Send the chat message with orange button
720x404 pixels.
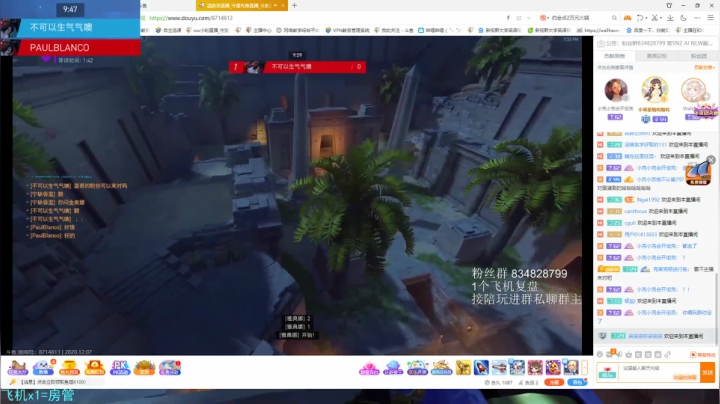[x=708, y=372]
